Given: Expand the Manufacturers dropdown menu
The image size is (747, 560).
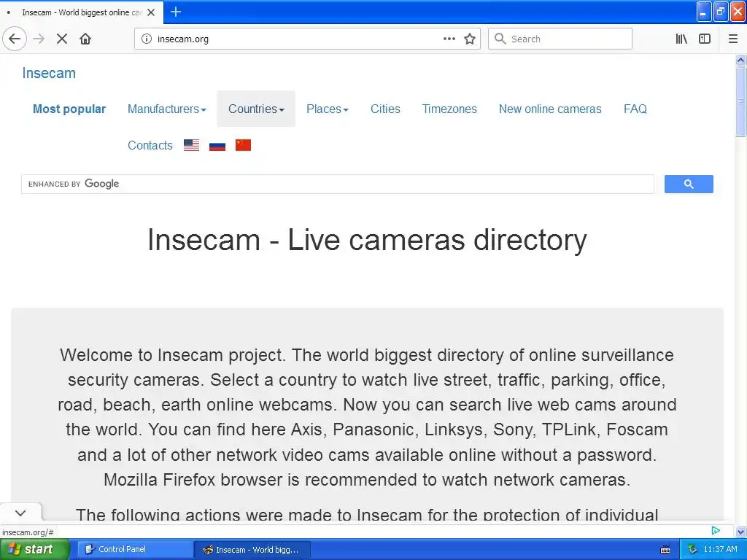Looking at the screenshot, I should coord(167,109).
